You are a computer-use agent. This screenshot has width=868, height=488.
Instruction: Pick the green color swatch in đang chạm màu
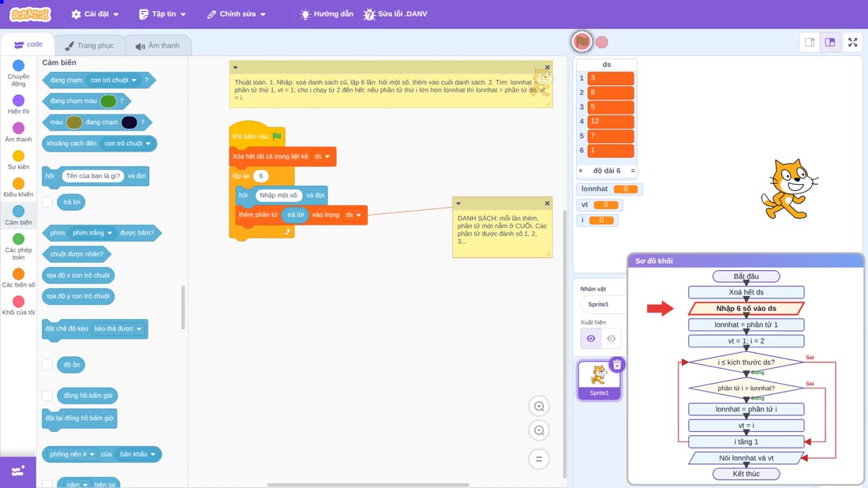point(109,101)
